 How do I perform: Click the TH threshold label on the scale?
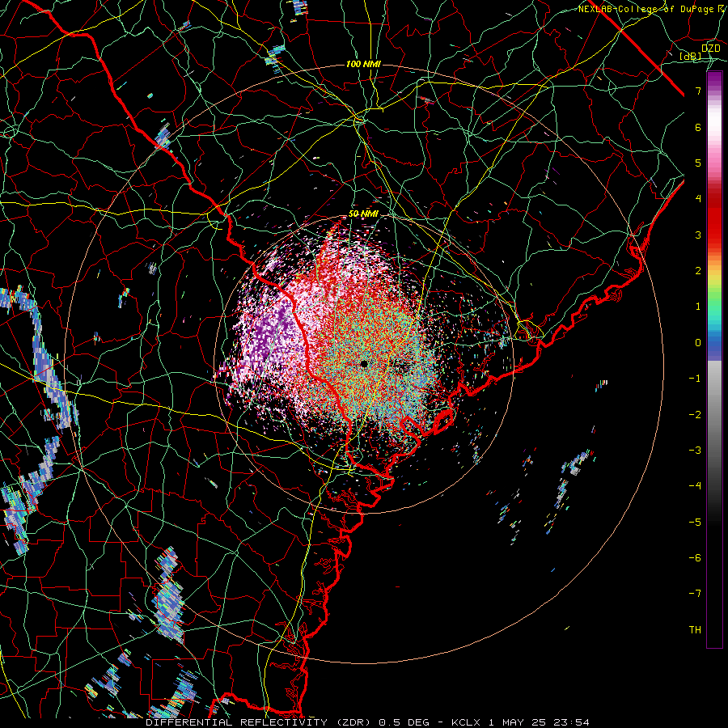[x=695, y=630]
